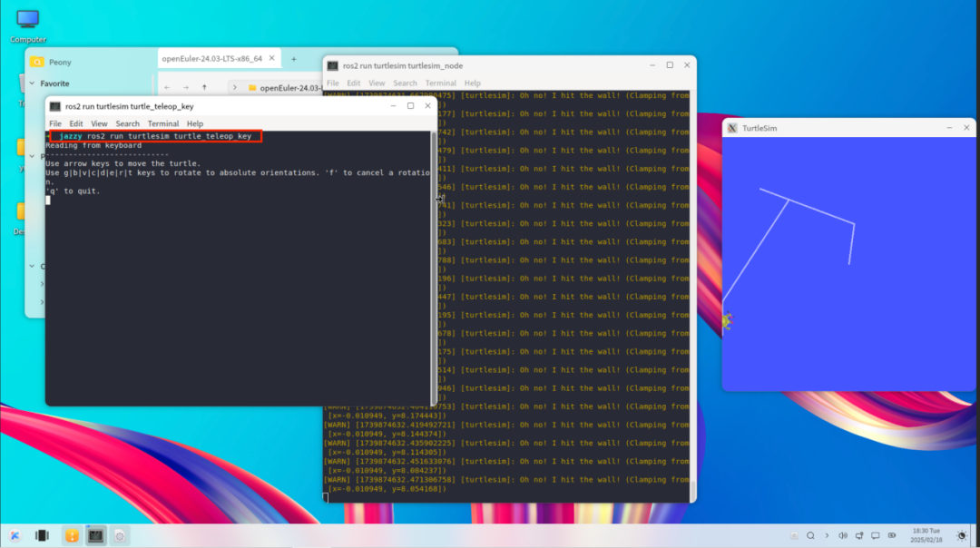Minimize the turtlesim_node terminal window
The image size is (980, 548).
[x=652, y=65]
